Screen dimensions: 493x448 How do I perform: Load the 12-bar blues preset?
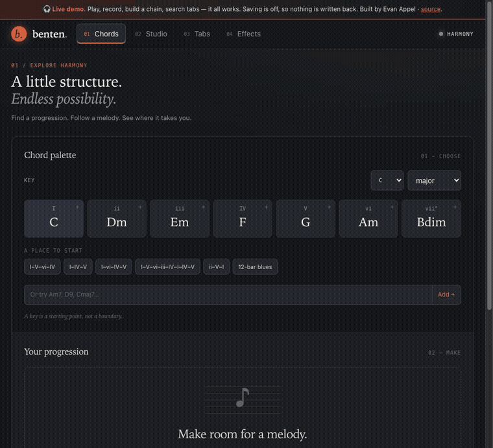click(255, 266)
